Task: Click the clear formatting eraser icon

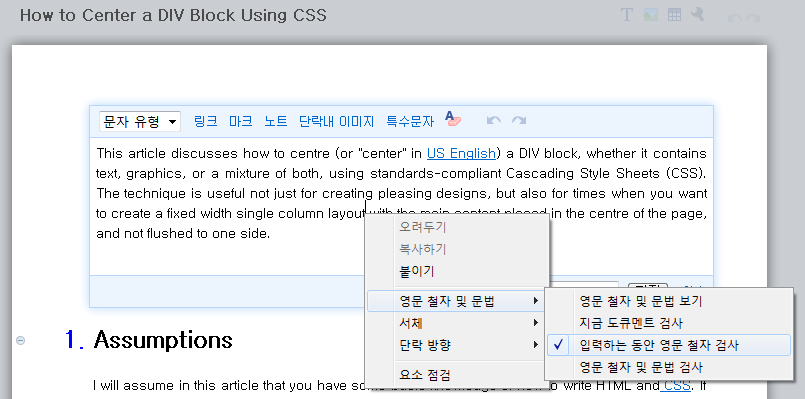Action: [x=453, y=119]
